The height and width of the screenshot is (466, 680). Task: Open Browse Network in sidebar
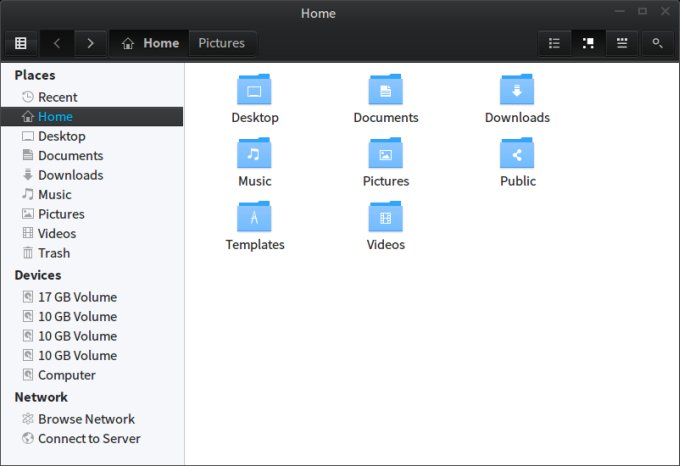point(92,419)
